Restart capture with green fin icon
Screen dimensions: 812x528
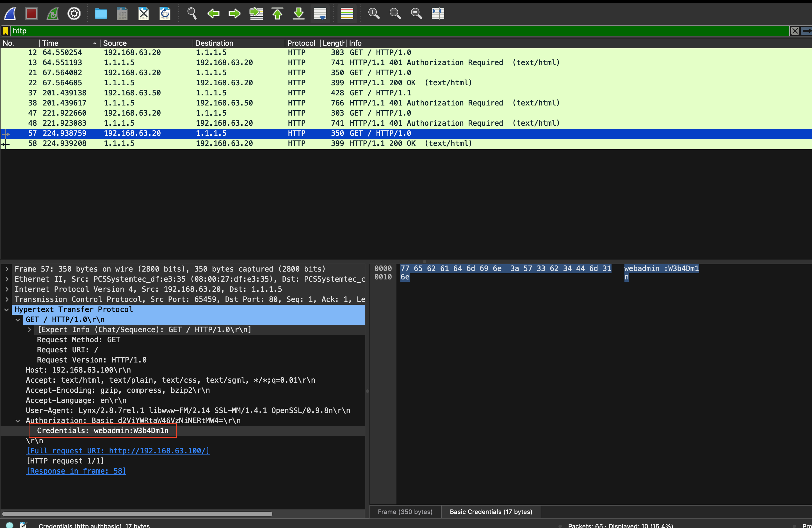pyautogui.click(x=53, y=14)
